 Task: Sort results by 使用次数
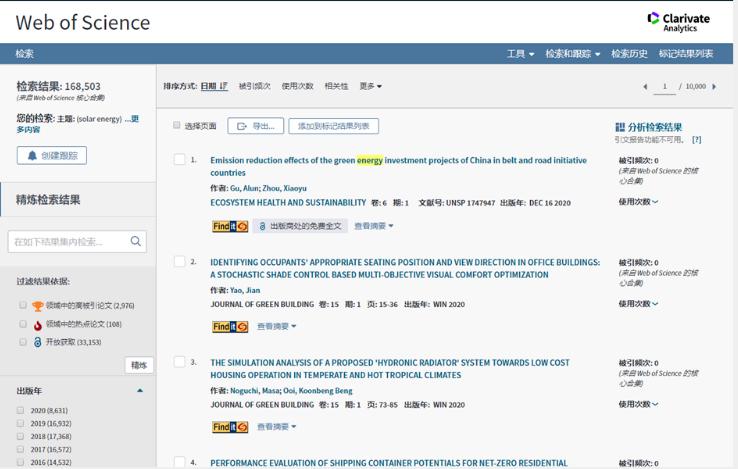click(x=297, y=86)
